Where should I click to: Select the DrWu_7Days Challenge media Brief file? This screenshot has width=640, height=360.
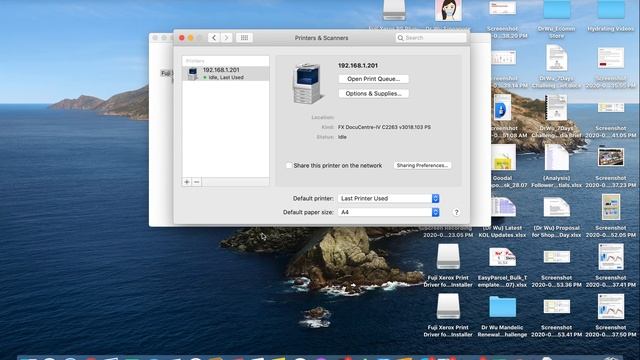(x=556, y=108)
